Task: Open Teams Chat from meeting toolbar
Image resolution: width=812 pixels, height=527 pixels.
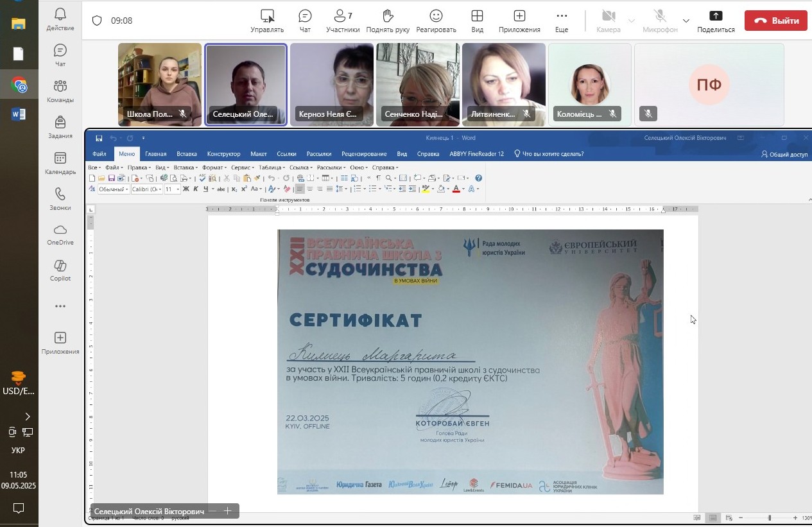Action: click(306, 21)
